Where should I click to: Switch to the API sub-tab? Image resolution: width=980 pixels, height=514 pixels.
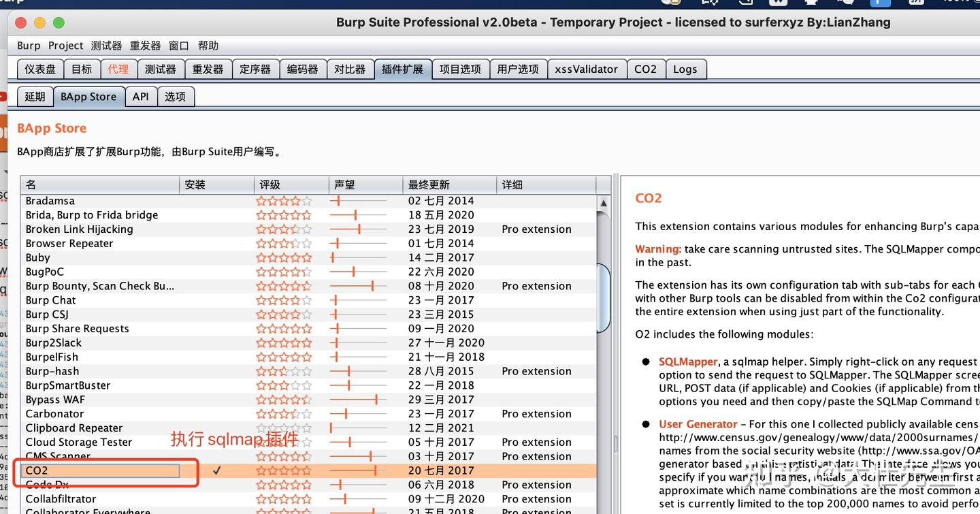(140, 96)
